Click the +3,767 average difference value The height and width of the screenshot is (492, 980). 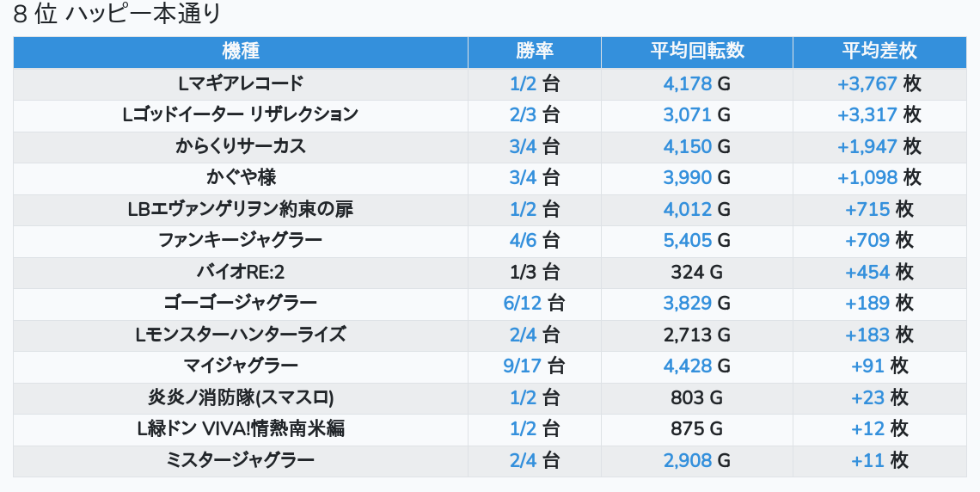click(867, 83)
